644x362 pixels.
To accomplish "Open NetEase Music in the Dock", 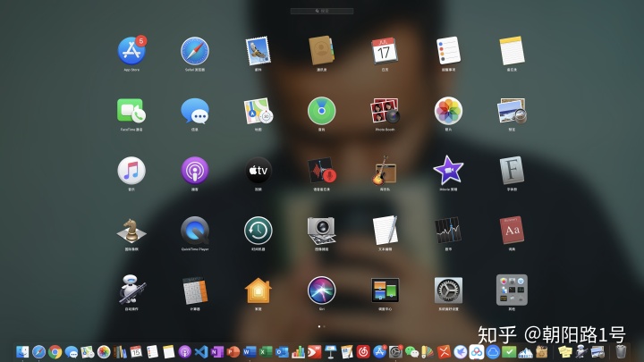I will click(x=363, y=352).
